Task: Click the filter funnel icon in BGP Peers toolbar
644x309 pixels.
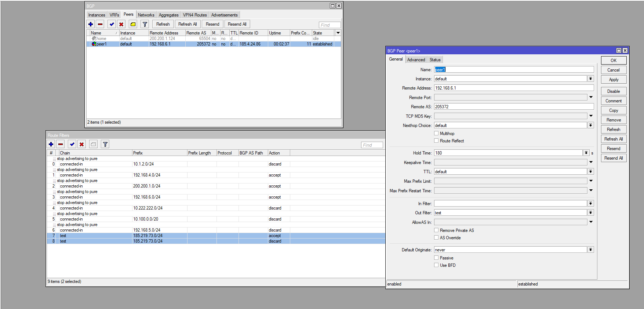Action: [145, 24]
